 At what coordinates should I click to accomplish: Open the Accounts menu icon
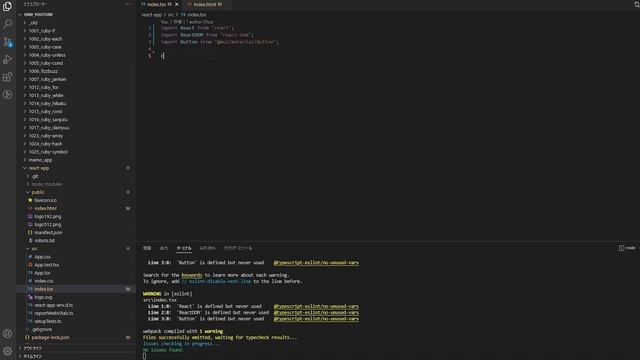(7, 333)
